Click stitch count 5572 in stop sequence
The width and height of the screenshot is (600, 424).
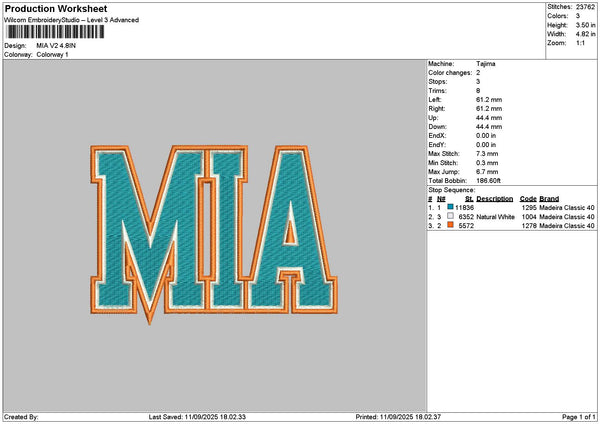pos(466,226)
